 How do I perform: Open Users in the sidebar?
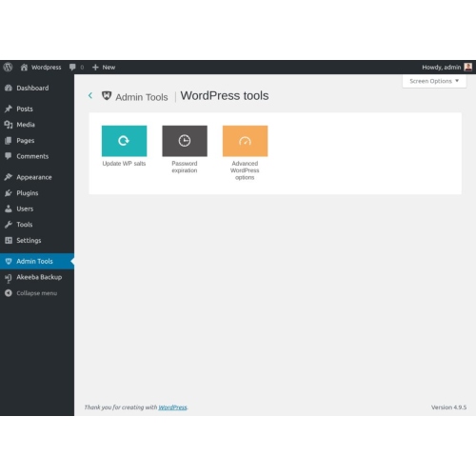click(x=37, y=208)
